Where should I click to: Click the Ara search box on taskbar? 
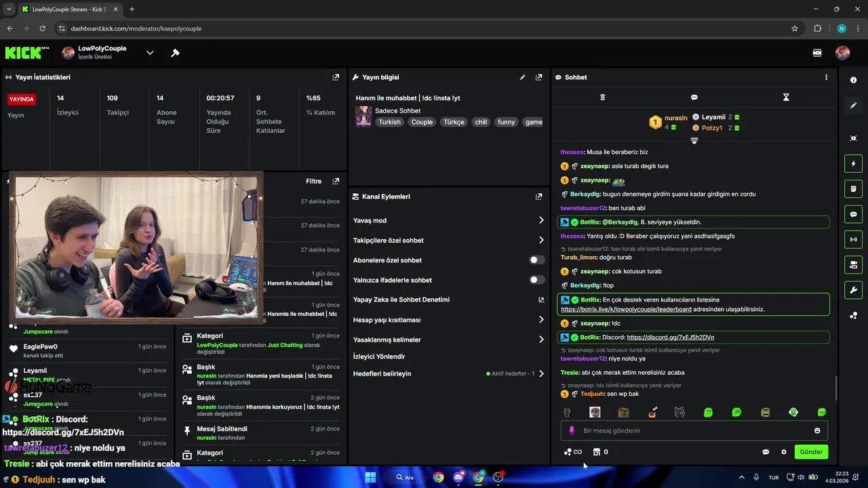[x=406, y=477]
